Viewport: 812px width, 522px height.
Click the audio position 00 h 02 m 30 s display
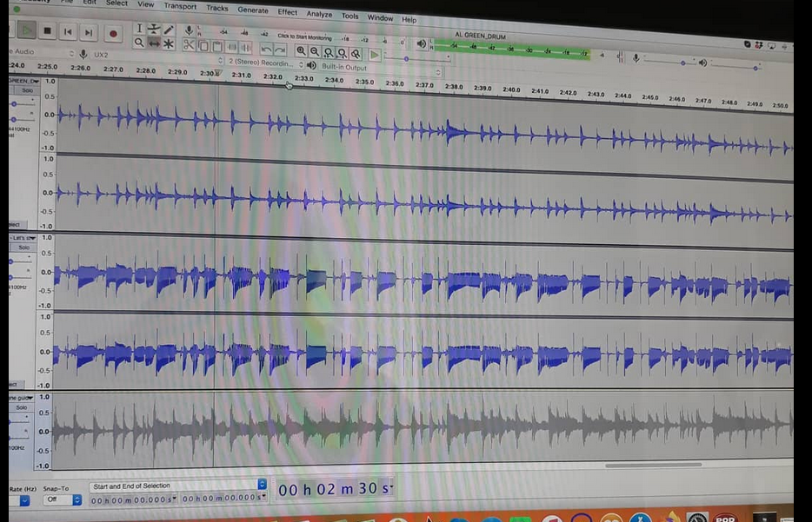334,488
